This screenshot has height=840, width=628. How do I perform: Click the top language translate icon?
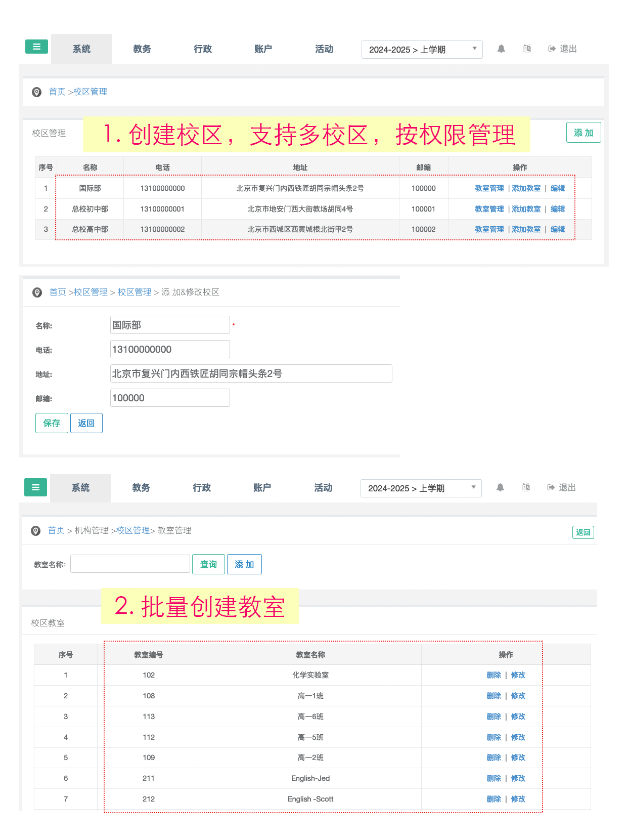(527, 49)
